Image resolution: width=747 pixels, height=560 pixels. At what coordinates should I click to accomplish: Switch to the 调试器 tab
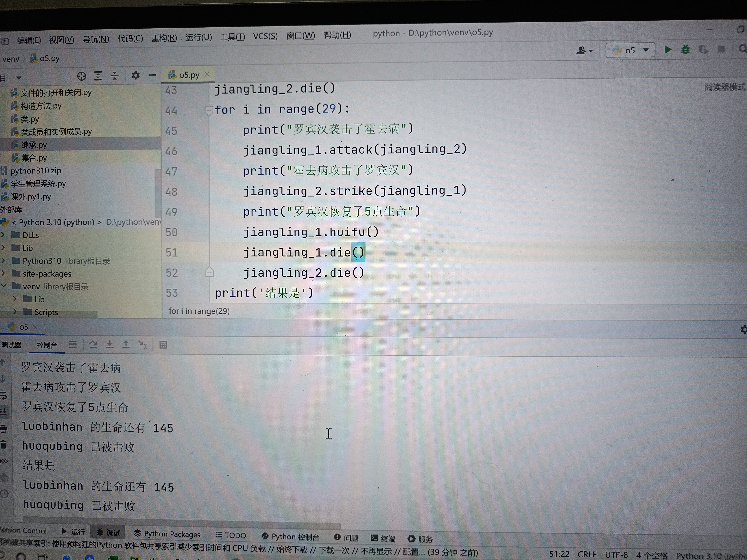11,345
